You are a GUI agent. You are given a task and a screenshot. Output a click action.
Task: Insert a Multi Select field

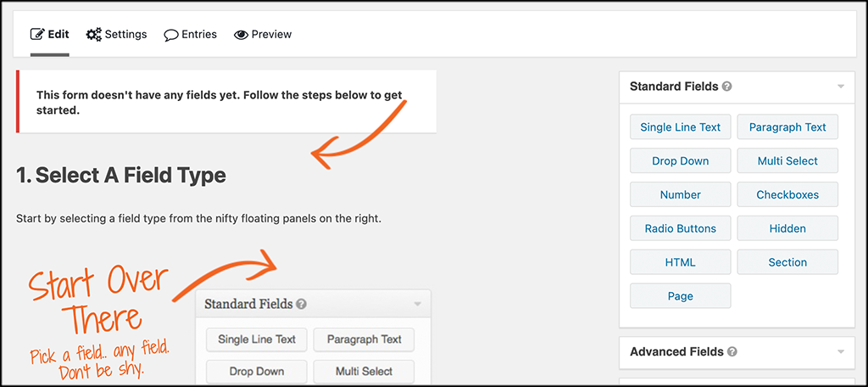pos(787,160)
